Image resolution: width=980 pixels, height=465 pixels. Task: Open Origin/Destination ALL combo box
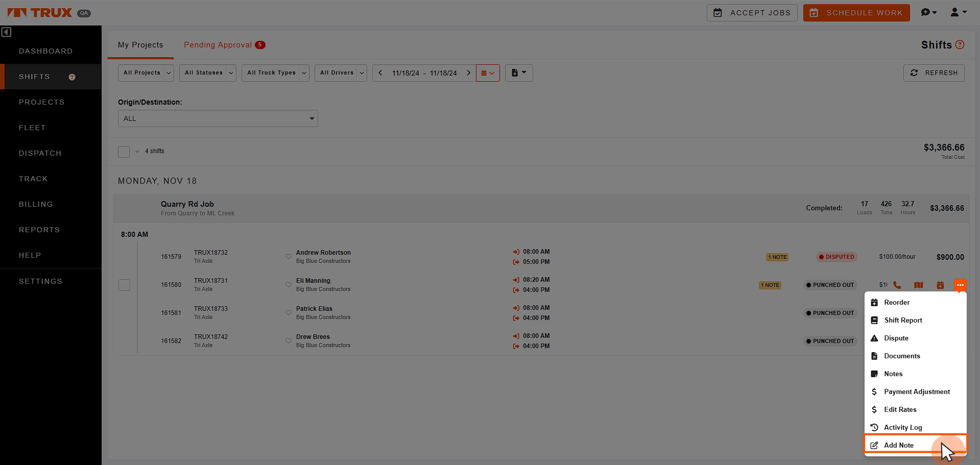point(218,118)
